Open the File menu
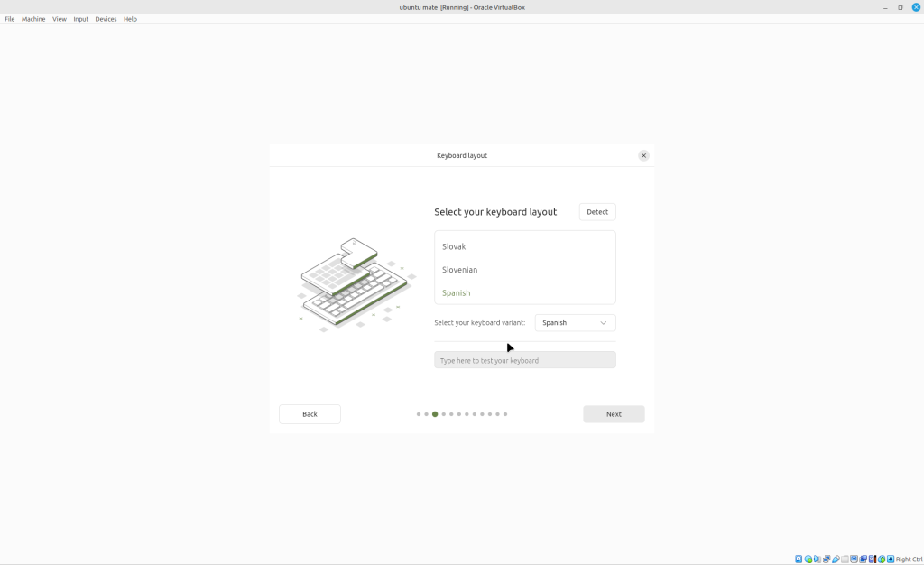This screenshot has height=565, width=924. (x=10, y=19)
